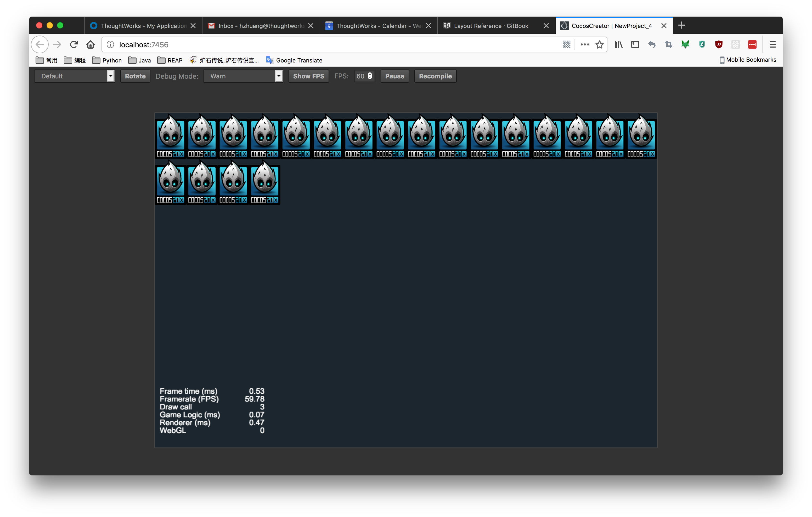Expand the Debug Mode Warn dropdown
Viewport: 812px width, 517px height.
tap(243, 76)
